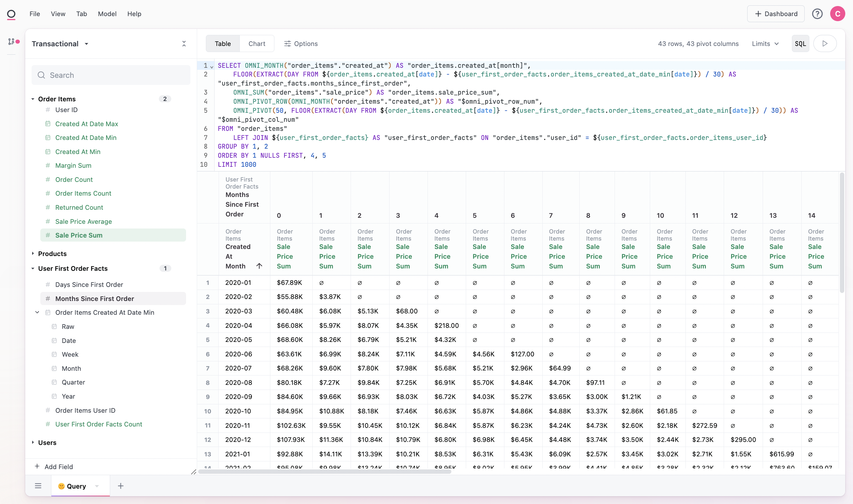Collapse the field picker panel icon

pyautogui.click(x=184, y=44)
